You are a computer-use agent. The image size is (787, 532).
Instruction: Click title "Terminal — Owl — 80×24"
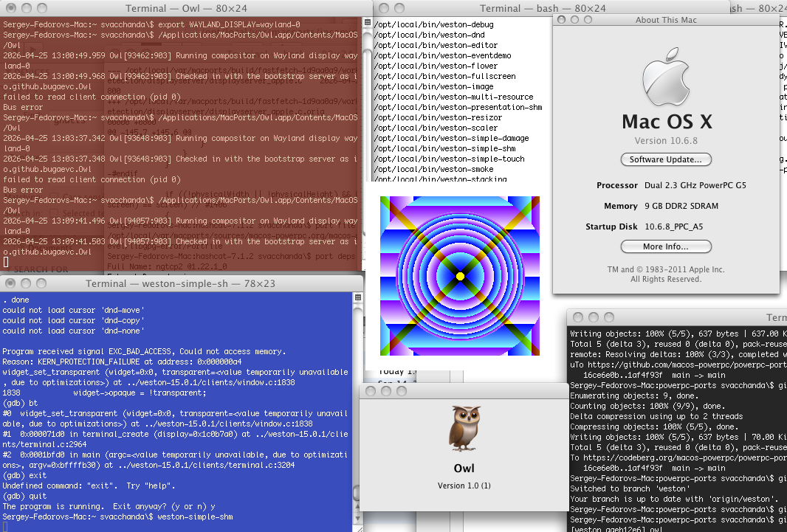point(186,9)
